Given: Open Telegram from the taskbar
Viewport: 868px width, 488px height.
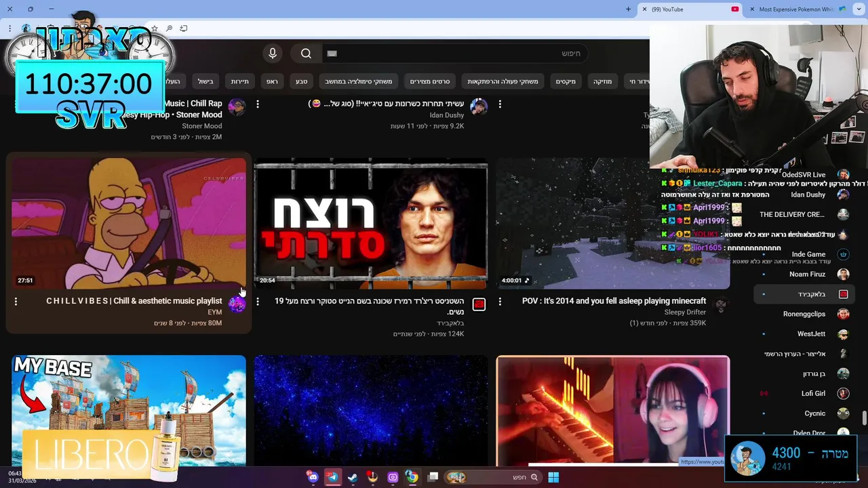Looking at the screenshot, I should click(332, 477).
